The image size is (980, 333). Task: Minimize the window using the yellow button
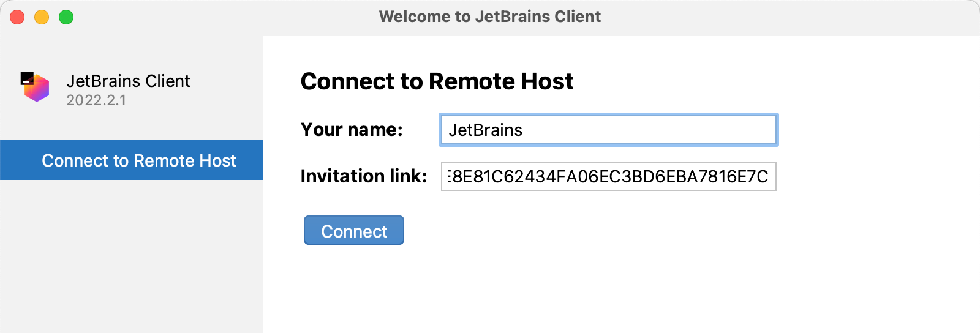42,17
